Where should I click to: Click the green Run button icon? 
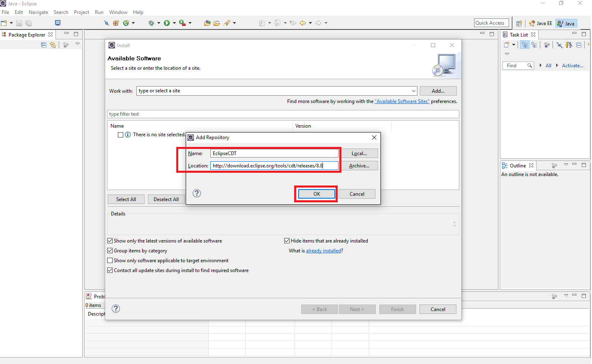pos(167,23)
